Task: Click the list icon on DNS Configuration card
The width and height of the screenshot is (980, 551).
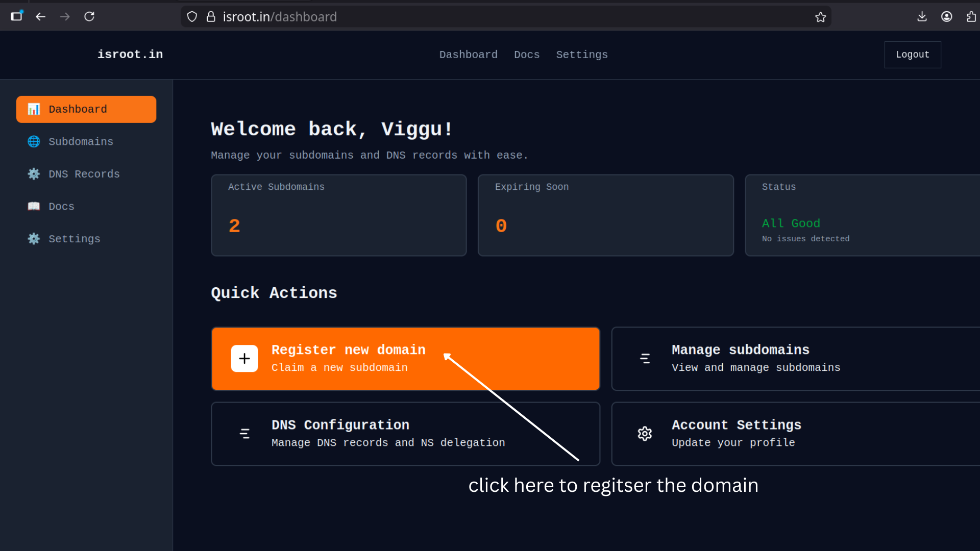Action: click(244, 434)
